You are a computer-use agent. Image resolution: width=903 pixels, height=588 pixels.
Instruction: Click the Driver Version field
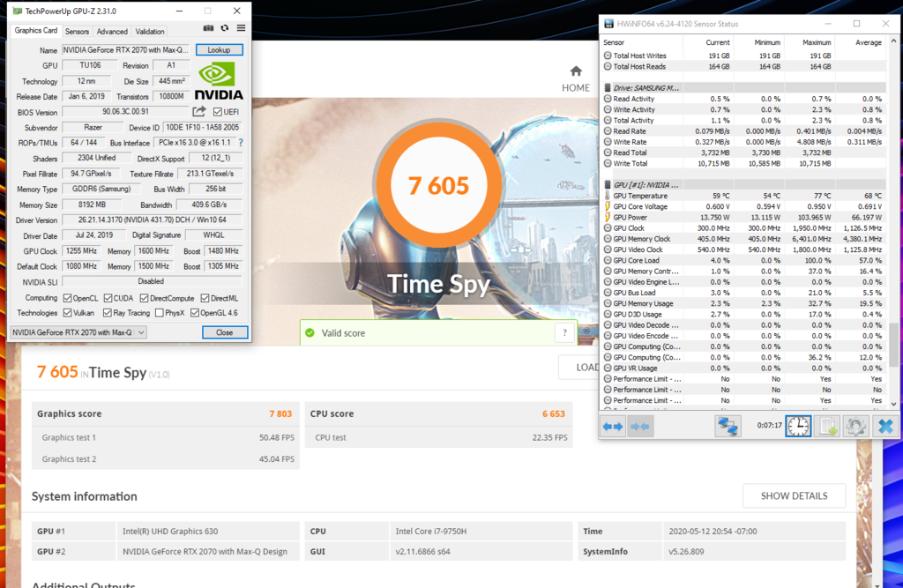pyautogui.click(x=152, y=220)
